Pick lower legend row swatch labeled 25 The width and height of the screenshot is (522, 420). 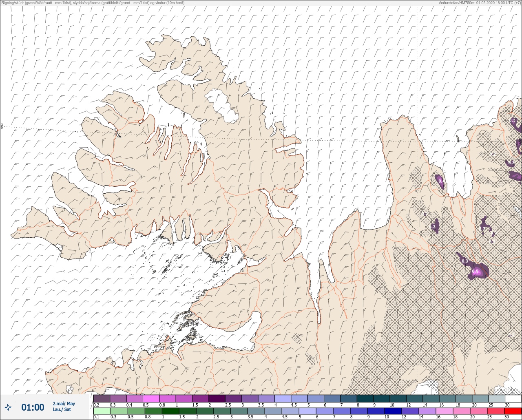tap(497, 411)
